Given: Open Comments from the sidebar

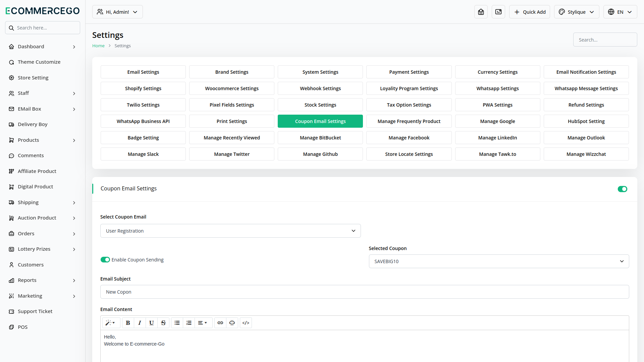Looking at the screenshot, I should click(43, 156).
